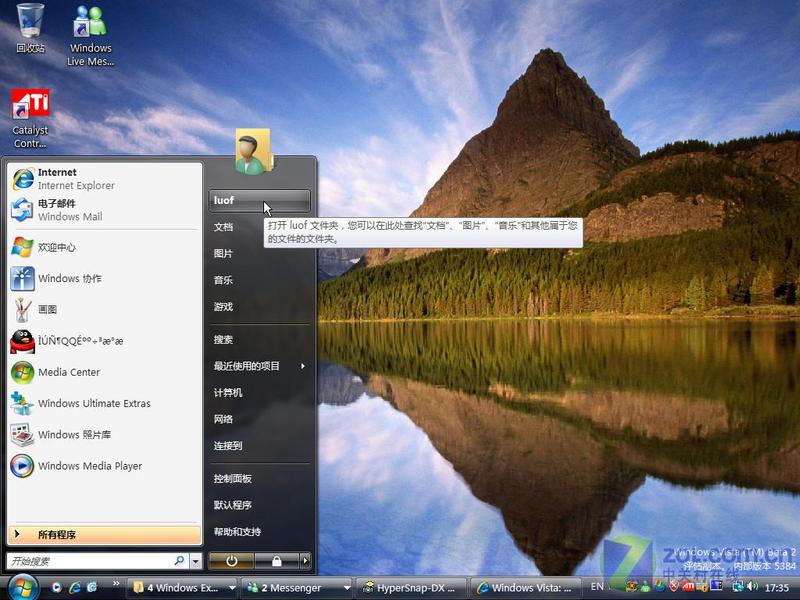
Task: Switch to Windows Vista IE taskbar window
Action: 526,588
